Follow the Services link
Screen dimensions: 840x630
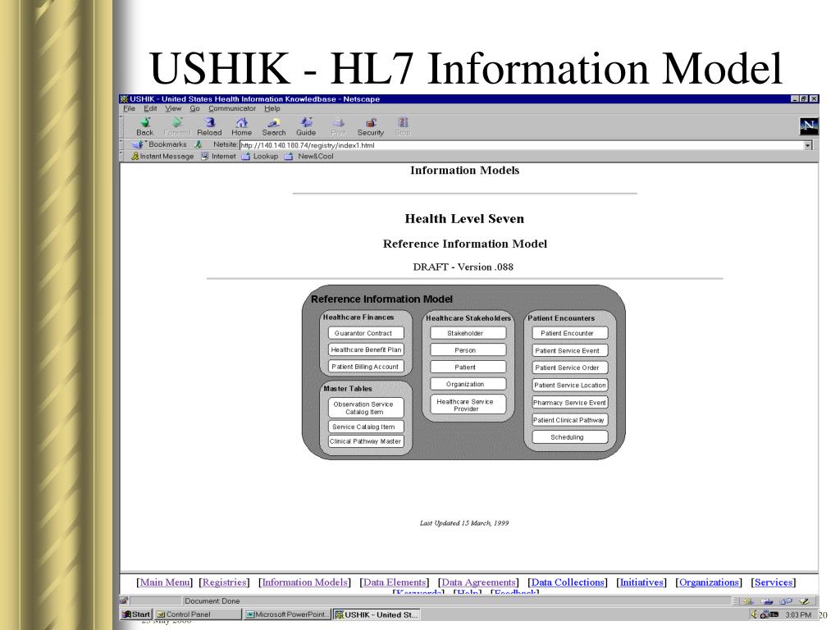774,582
